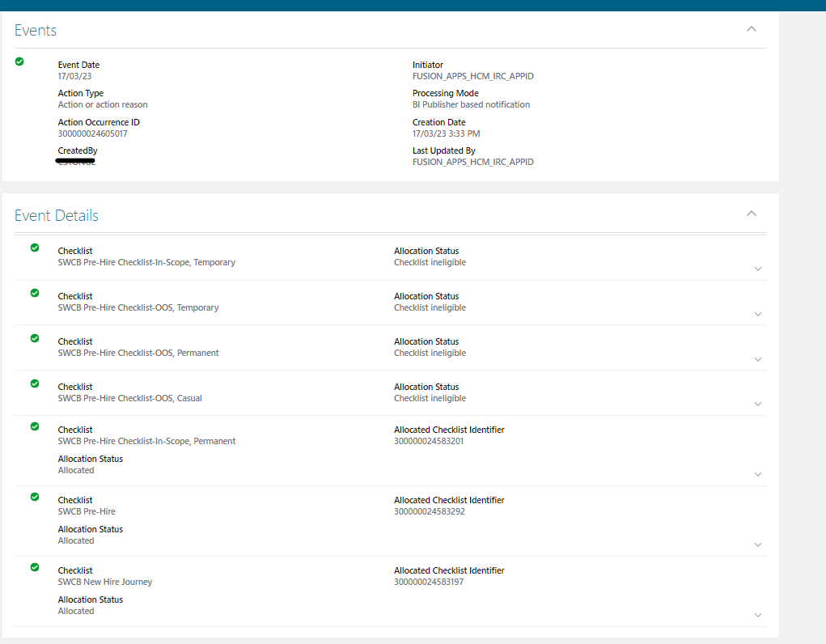Click the green status icon beside SWCB Pre-Hire Checklist-OOS, Permanent

34,337
